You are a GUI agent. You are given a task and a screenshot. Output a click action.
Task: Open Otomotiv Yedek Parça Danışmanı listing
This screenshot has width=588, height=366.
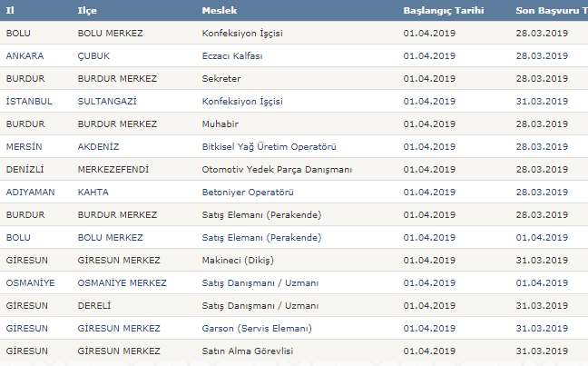(x=277, y=170)
